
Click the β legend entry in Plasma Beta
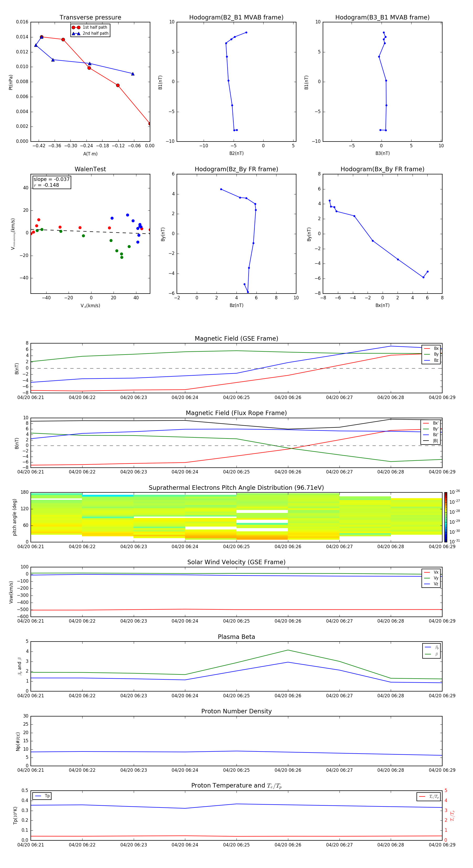[431, 654]
